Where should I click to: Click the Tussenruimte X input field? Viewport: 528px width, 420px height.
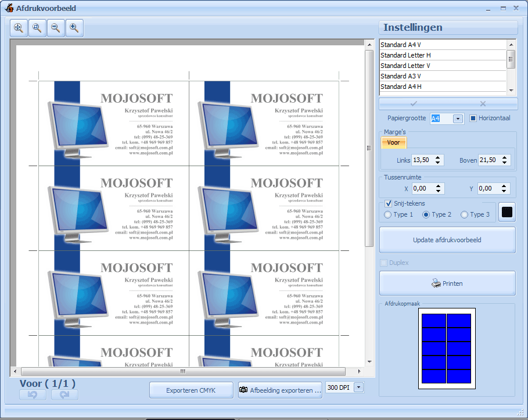(x=423, y=189)
